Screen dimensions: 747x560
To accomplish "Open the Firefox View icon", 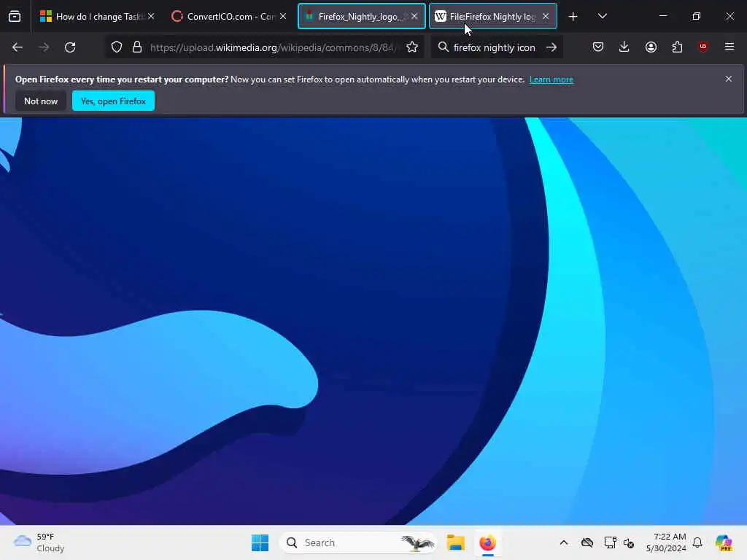I will [x=15, y=17].
